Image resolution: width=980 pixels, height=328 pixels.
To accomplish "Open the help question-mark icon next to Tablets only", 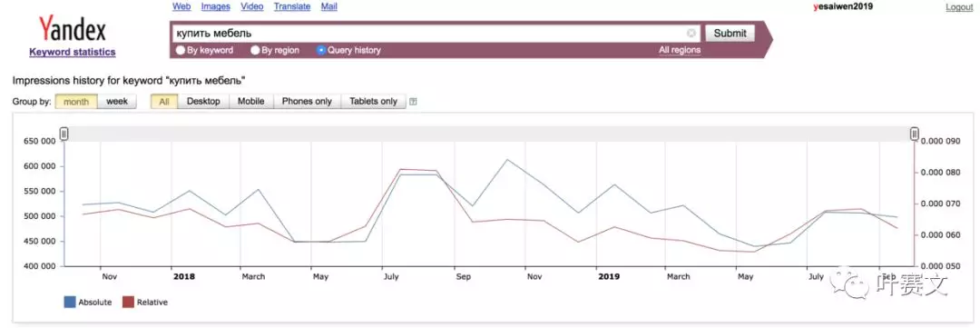I will (413, 102).
